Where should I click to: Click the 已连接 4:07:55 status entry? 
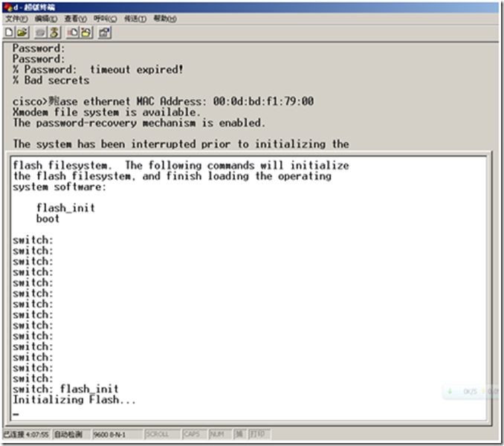(26, 435)
